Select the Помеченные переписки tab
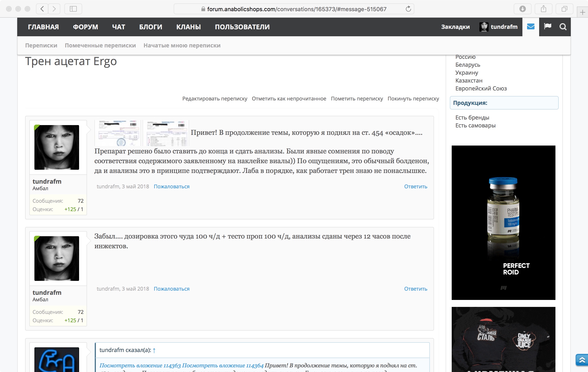Viewport: 588px width, 372px height. [100, 45]
